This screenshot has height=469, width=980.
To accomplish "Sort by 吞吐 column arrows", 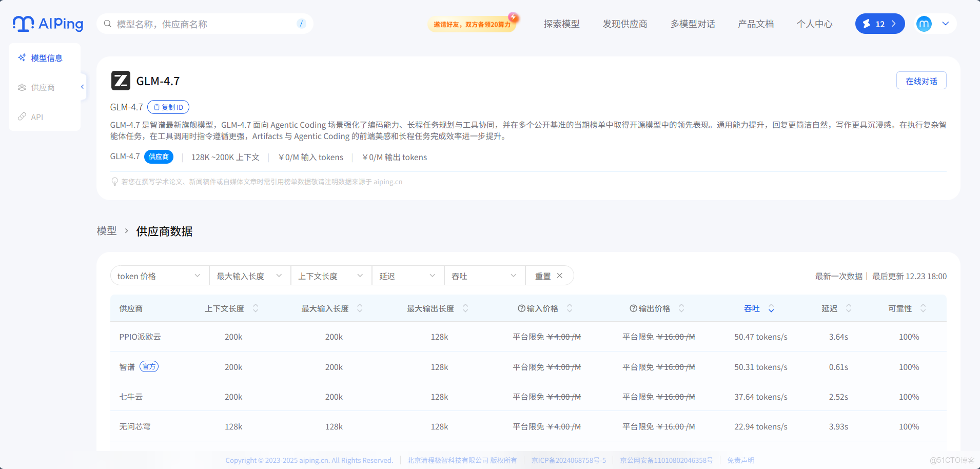I will (771, 308).
